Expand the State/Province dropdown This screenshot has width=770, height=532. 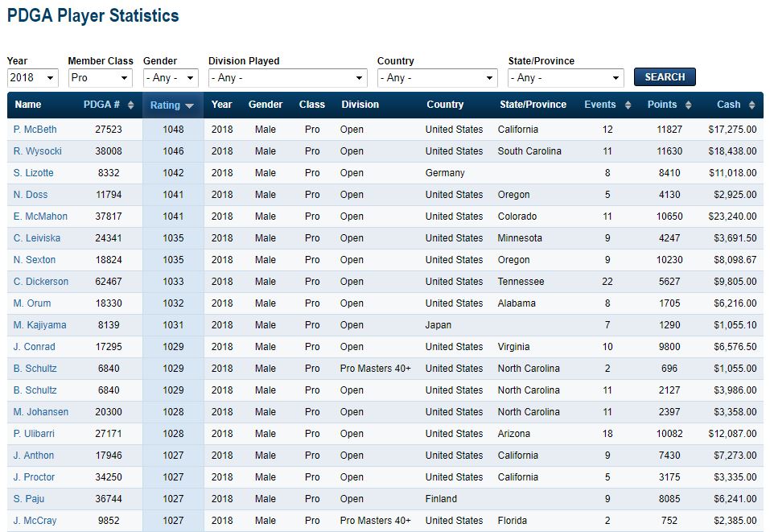click(566, 77)
